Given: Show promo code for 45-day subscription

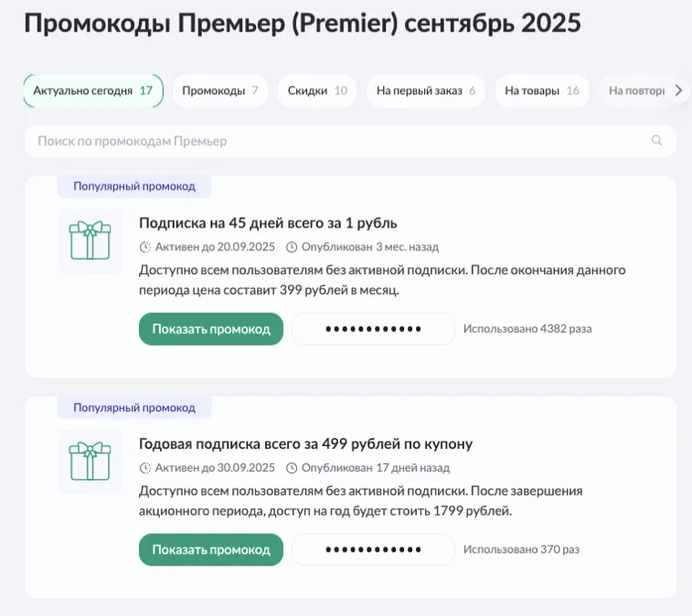Looking at the screenshot, I should coord(211,329).
